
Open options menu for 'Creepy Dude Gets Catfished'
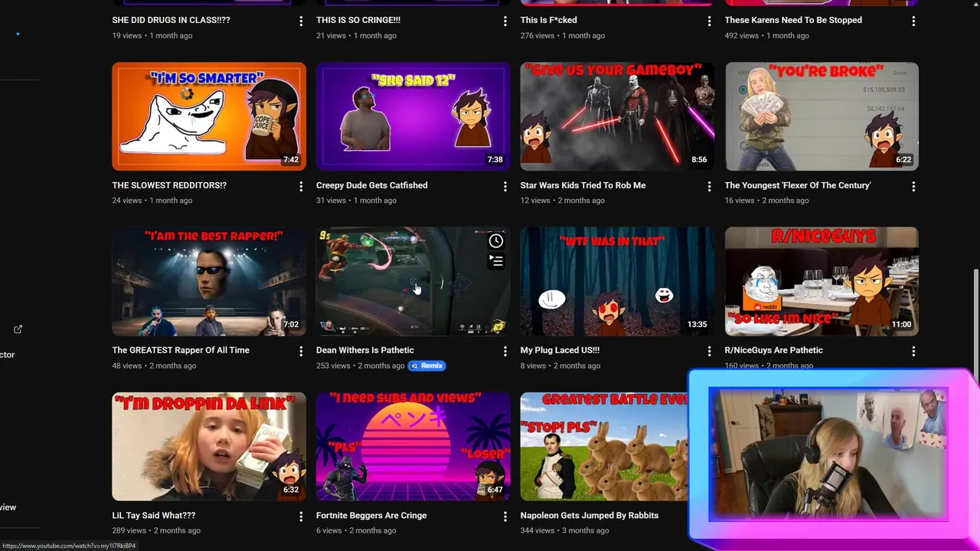pyautogui.click(x=505, y=186)
